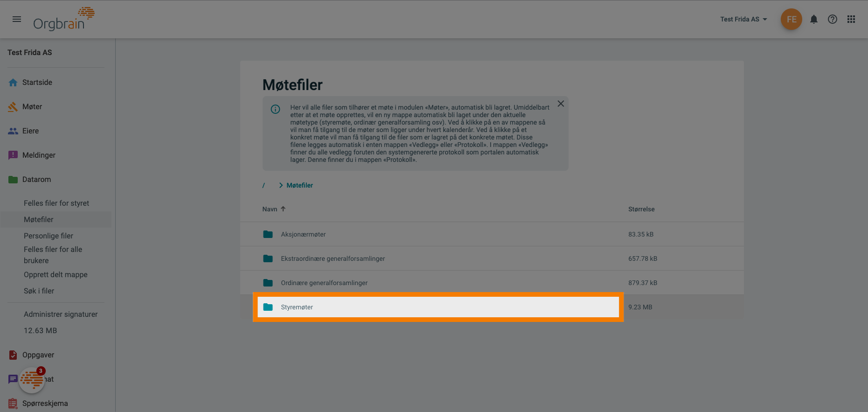Open notifications bell
The image size is (868, 412).
click(814, 19)
